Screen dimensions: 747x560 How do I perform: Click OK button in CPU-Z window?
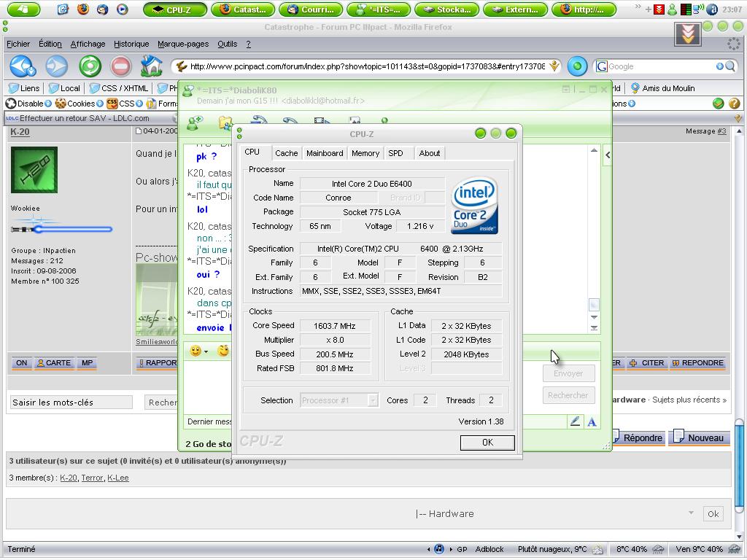pyautogui.click(x=487, y=443)
